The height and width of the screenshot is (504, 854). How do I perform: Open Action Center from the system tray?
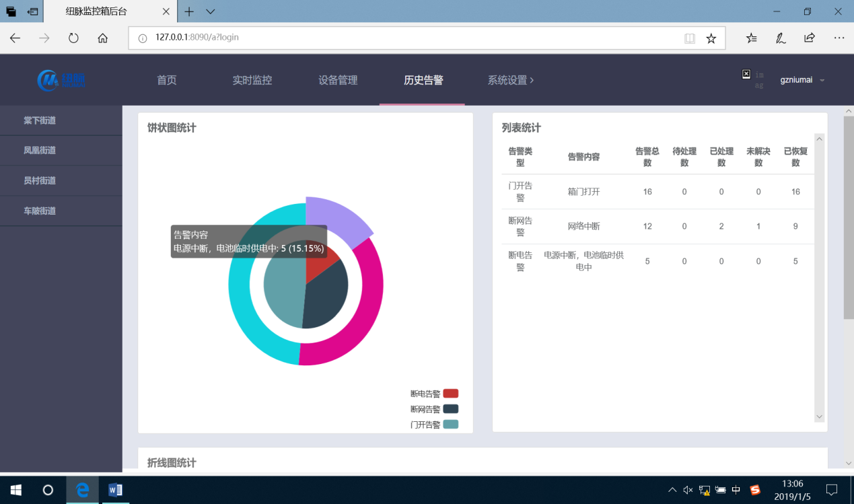tap(830, 490)
